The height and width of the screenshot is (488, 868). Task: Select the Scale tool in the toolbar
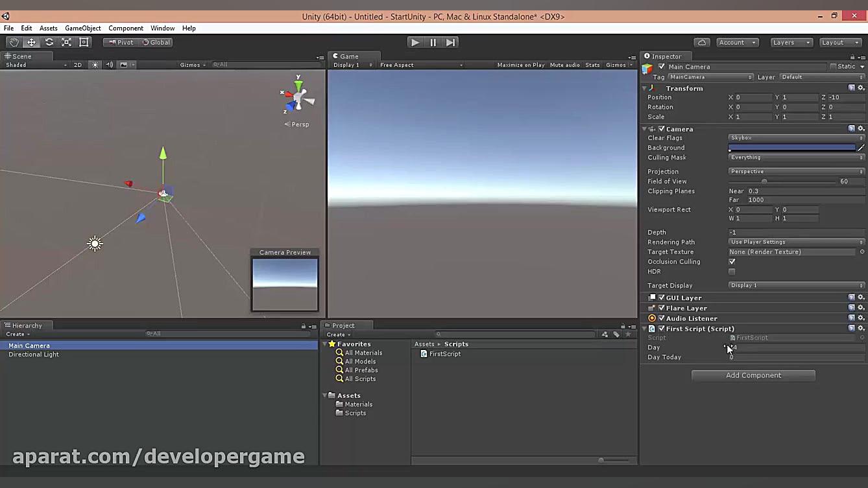coord(67,42)
